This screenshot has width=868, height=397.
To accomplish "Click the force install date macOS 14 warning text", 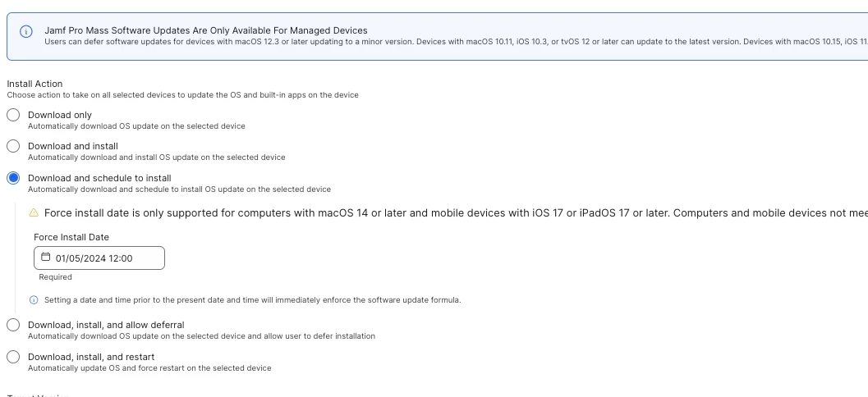I will coord(456,213).
